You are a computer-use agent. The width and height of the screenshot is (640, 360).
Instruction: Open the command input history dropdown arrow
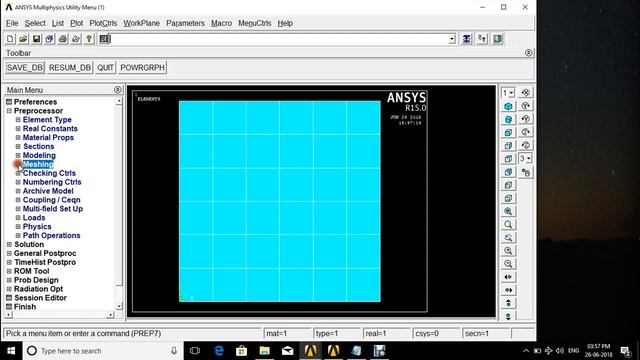tap(452, 39)
